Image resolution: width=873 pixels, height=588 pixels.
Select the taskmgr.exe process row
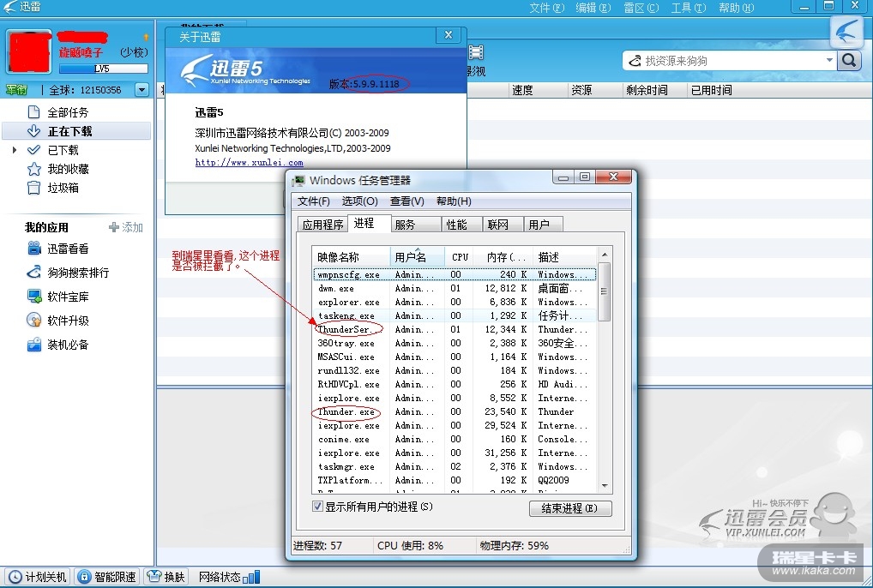coord(455,467)
